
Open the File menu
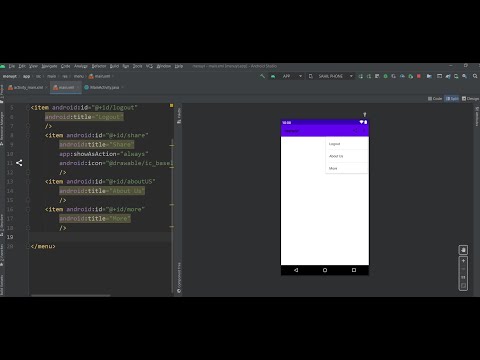point(12,66)
